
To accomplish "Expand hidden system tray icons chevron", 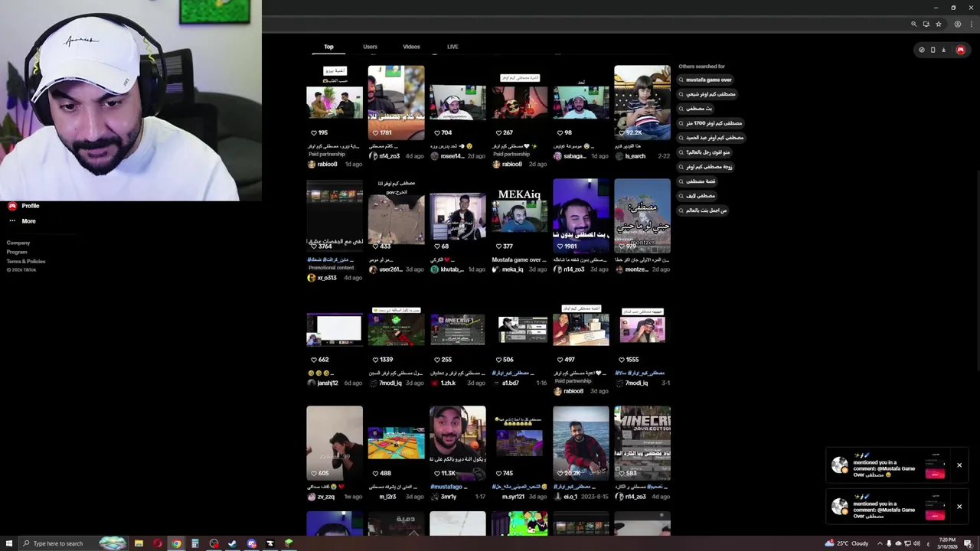I will pyautogui.click(x=880, y=543).
